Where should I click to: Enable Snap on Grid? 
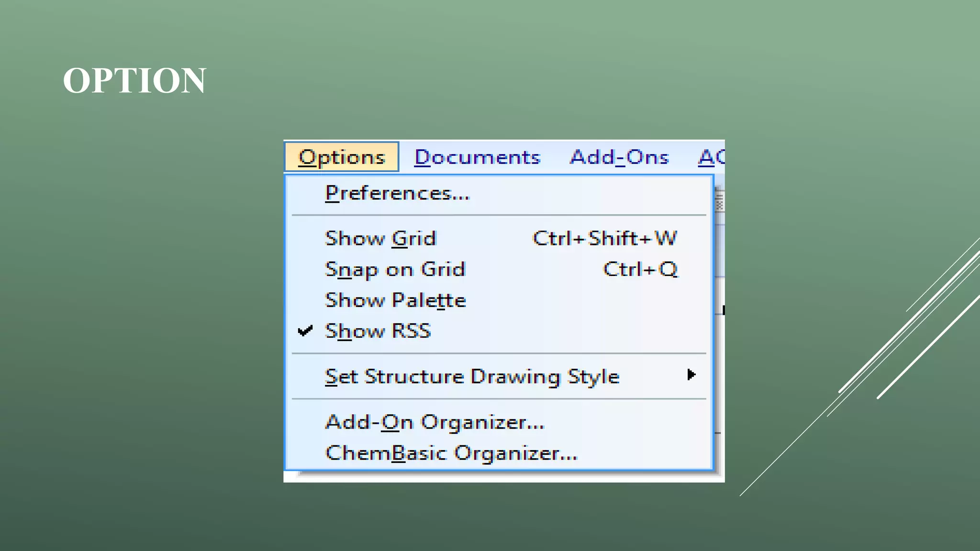pos(395,269)
